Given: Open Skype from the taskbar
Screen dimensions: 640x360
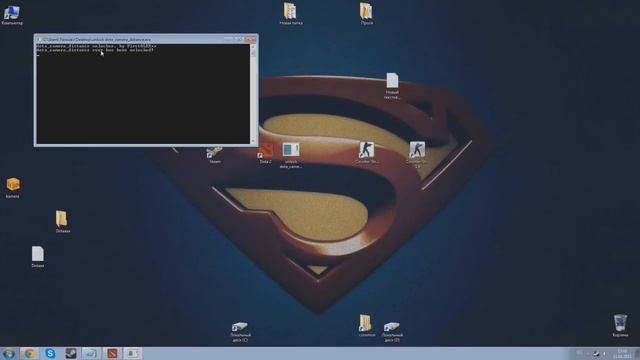Looking at the screenshot, I should point(50,353).
